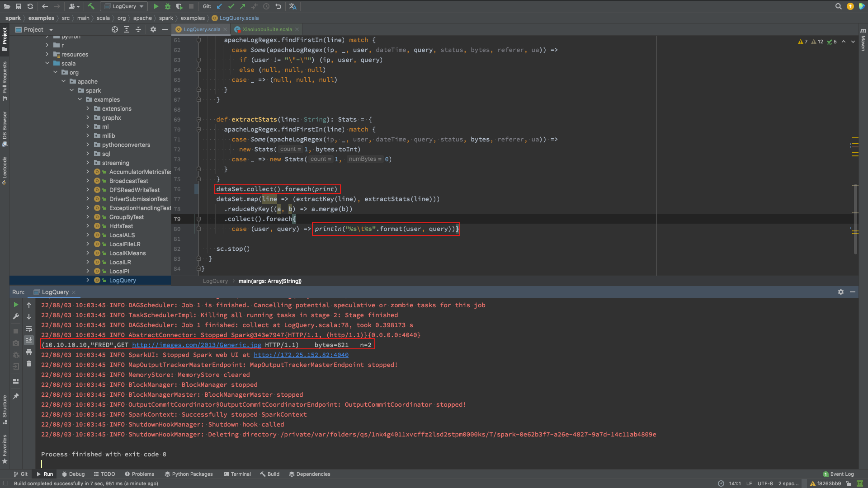Screen dimensions: 868x488
Task: Click the Open file folder icon in toolbar
Action: 7,6
